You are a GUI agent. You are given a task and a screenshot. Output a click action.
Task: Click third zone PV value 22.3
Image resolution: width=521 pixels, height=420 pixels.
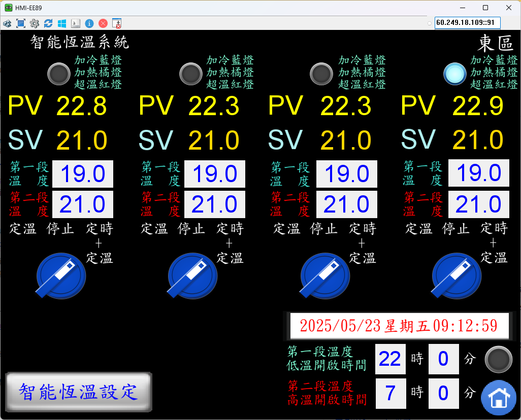tap(346, 106)
